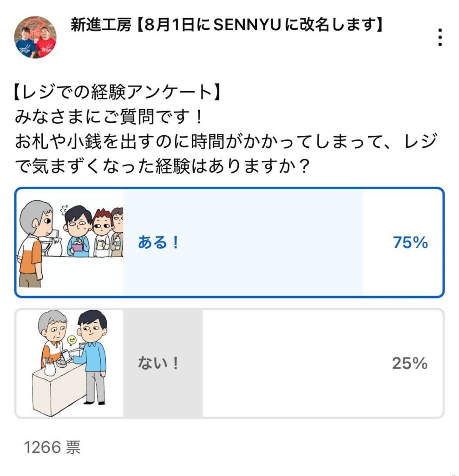Screen dimensions: 459x476
Task: Click the みなさまにご質問です！ text line
Action: point(109,117)
